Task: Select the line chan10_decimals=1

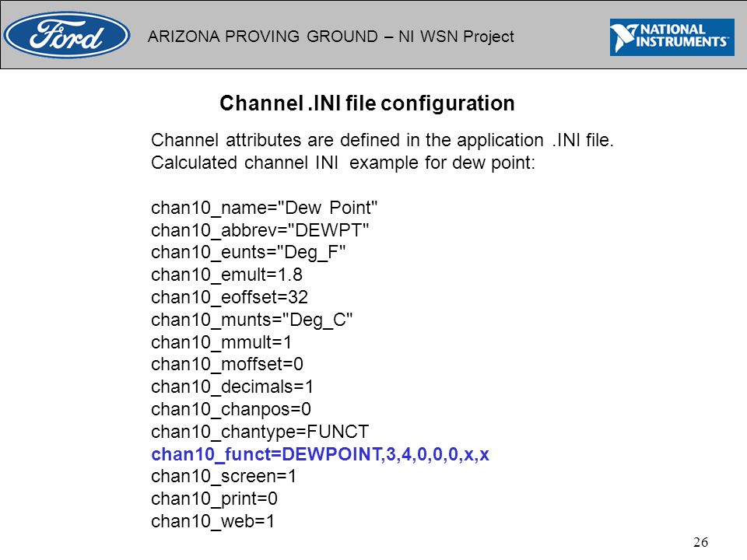Action: (x=233, y=387)
